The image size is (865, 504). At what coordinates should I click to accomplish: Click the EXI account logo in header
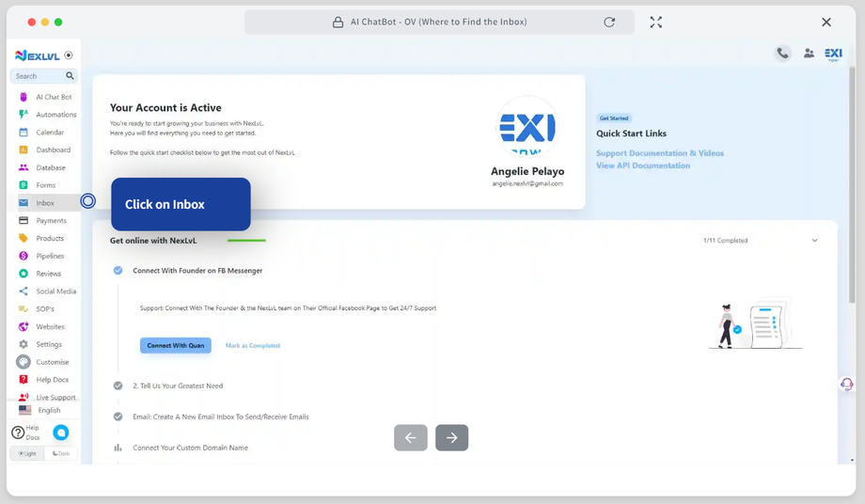point(833,54)
